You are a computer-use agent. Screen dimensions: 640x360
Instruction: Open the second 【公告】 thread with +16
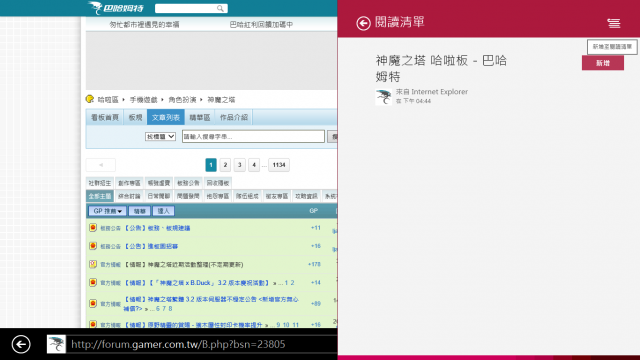[x=151, y=246]
